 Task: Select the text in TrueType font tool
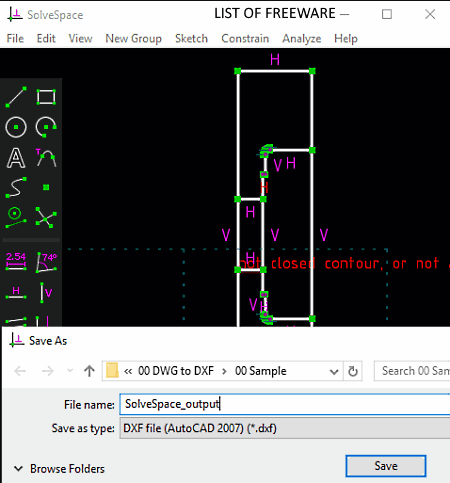[16, 158]
